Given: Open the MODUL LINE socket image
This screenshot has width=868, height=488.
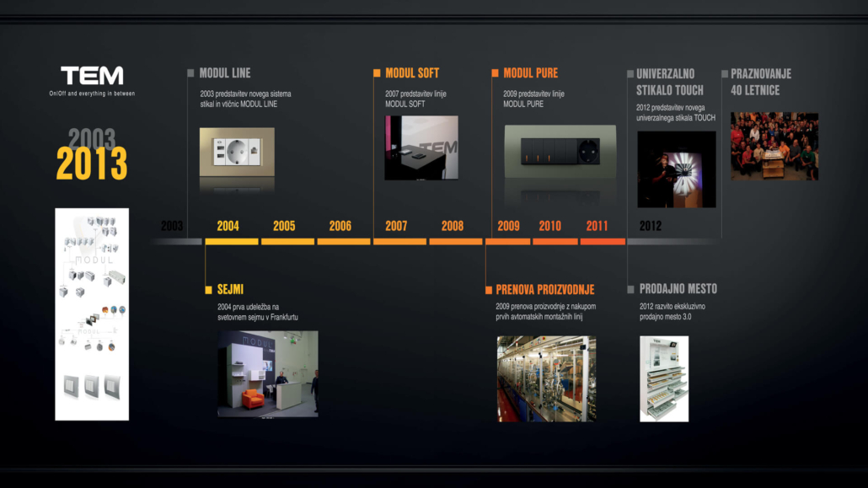Looking at the screenshot, I should coord(237,152).
